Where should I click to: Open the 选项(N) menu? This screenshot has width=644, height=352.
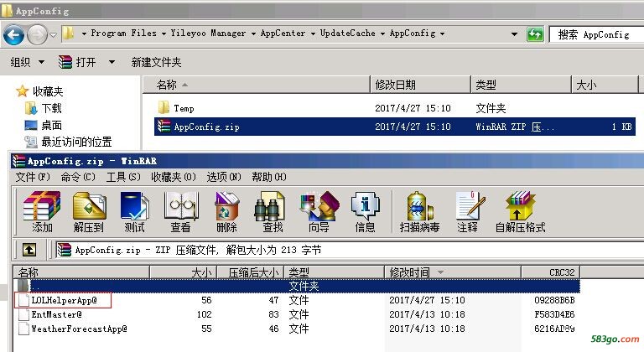(224, 177)
